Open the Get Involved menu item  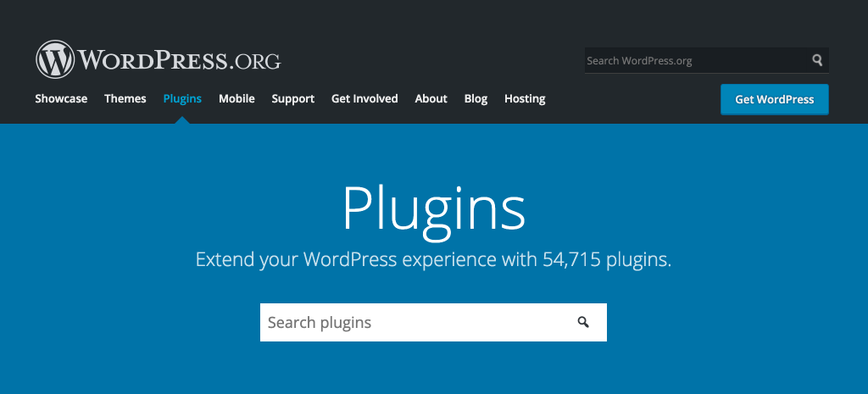point(364,98)
